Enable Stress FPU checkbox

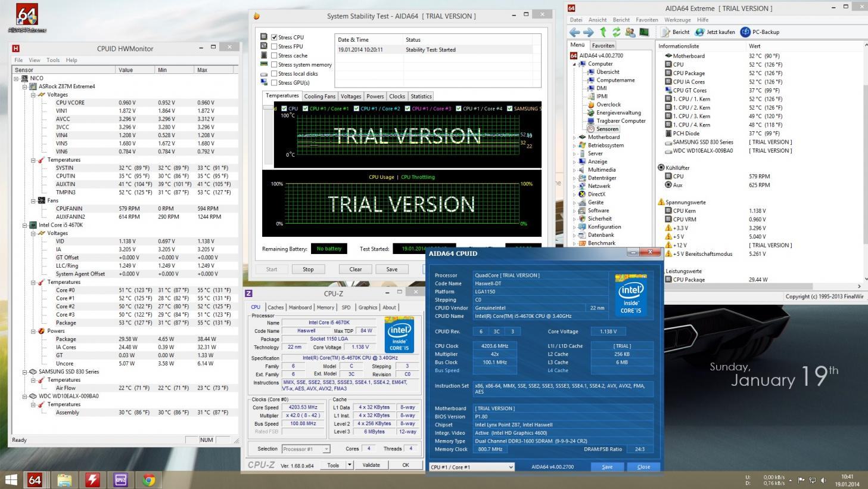[274, 47]
